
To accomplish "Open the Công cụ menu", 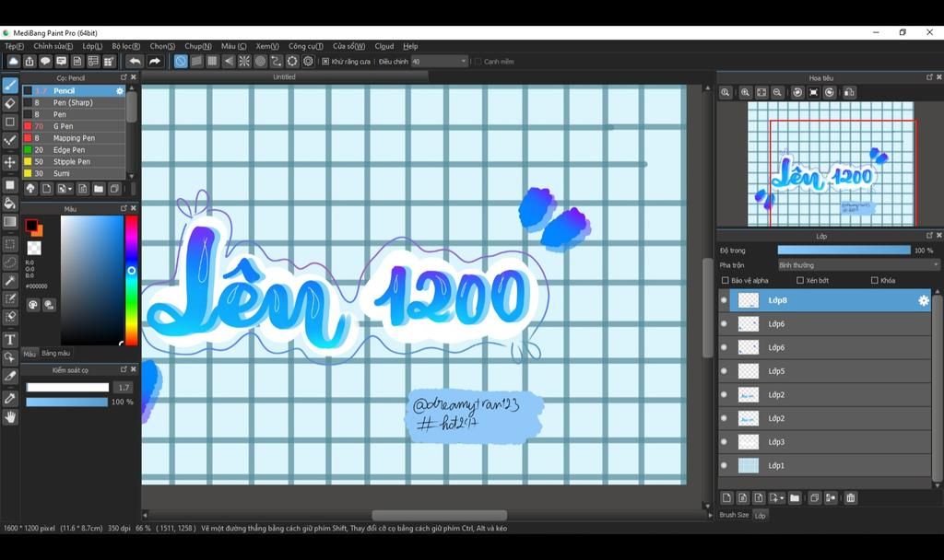I will tap(306, 46).
